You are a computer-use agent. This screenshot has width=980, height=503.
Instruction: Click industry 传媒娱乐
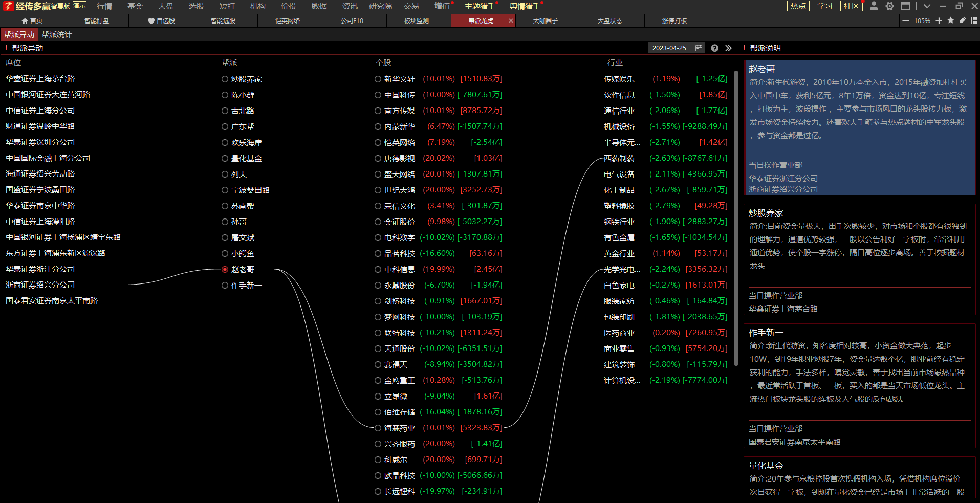point(619,79)
